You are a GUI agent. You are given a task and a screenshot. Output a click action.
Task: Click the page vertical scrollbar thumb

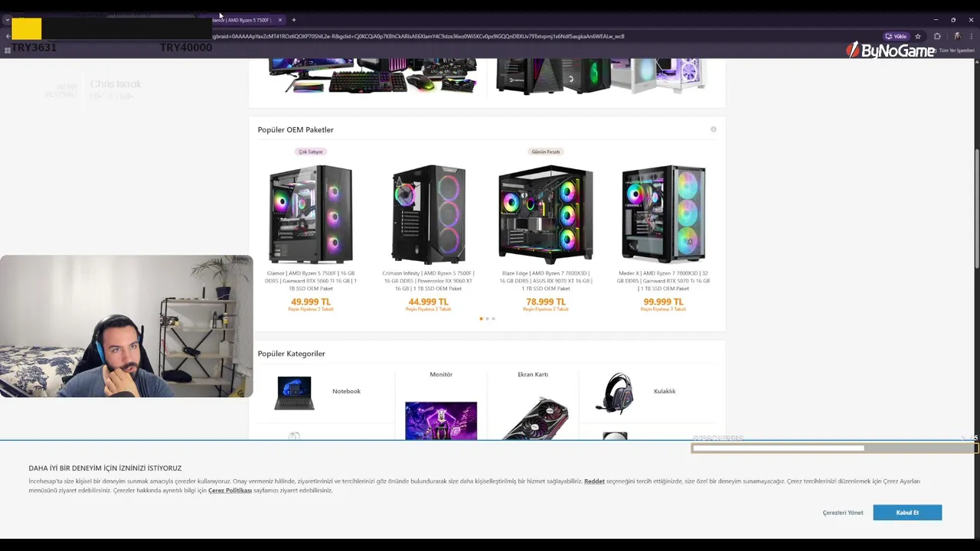tap(976, 208)
